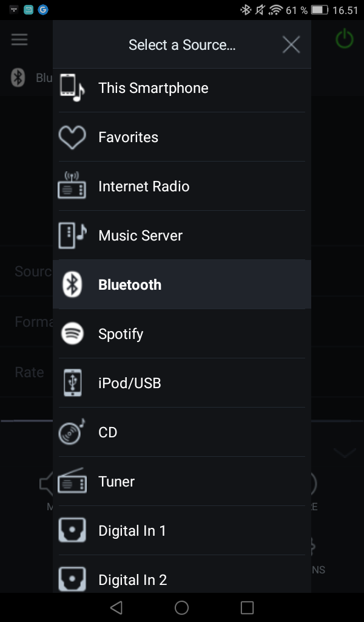This screenshot has width=364, height=622.
Task: Select the CD disc icon
Action: 72,432
